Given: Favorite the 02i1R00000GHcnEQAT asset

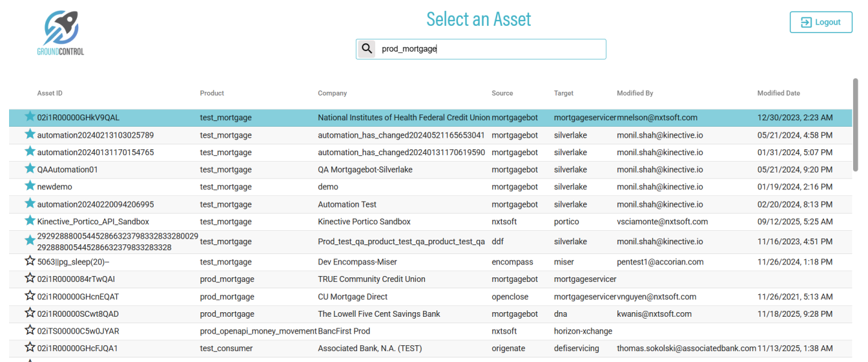Looking at the screenshot, I should [x=30, y=296].
